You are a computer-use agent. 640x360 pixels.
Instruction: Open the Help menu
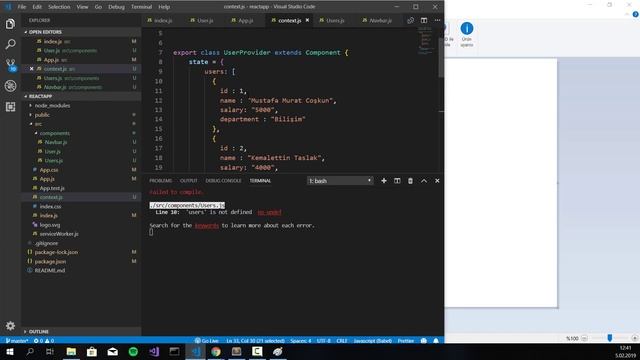(x=164, y=7)
